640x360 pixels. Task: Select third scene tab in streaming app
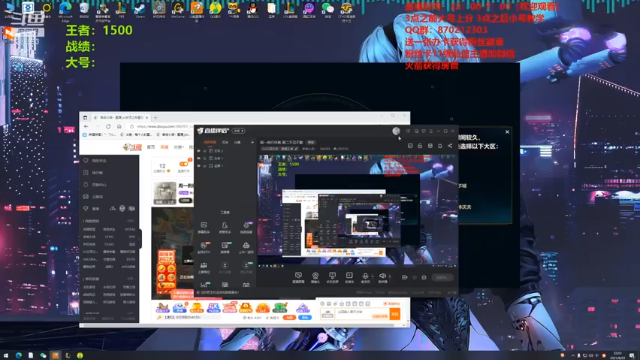coord(237,142)
